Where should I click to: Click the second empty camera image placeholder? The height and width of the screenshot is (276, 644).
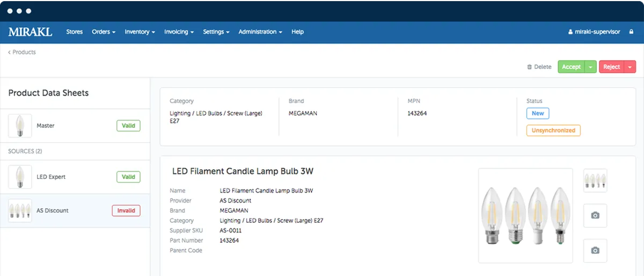595,250
